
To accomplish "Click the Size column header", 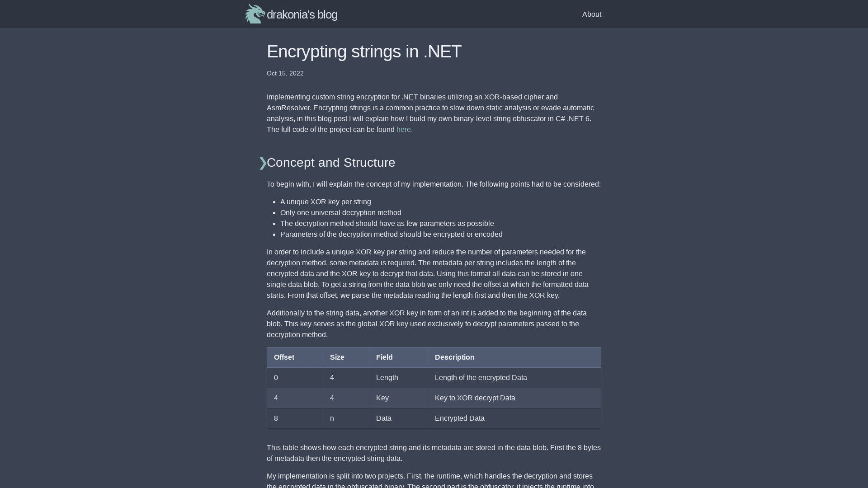I will point(337,357).
